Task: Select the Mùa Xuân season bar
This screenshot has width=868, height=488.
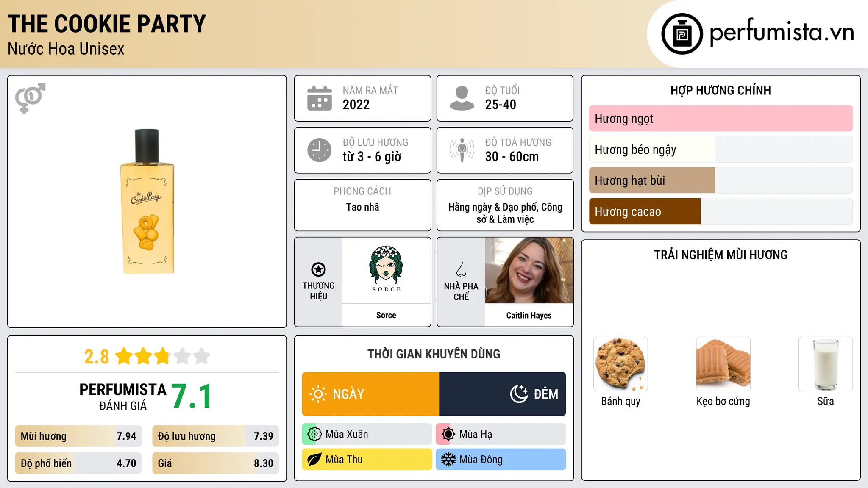Action: [x=367, y=434]
